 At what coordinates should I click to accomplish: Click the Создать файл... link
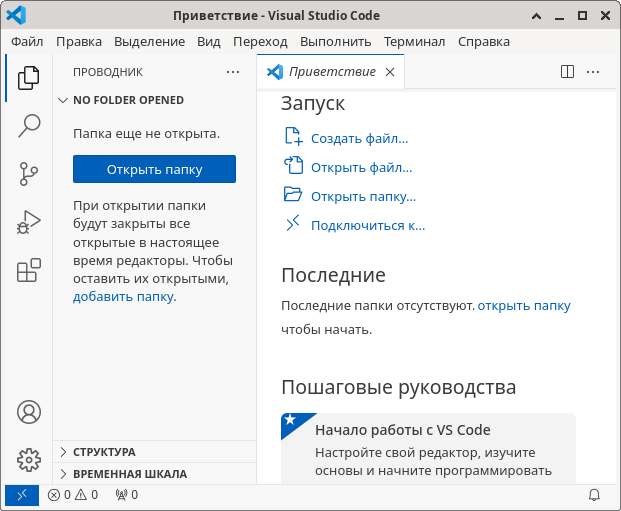click(359, 139)
